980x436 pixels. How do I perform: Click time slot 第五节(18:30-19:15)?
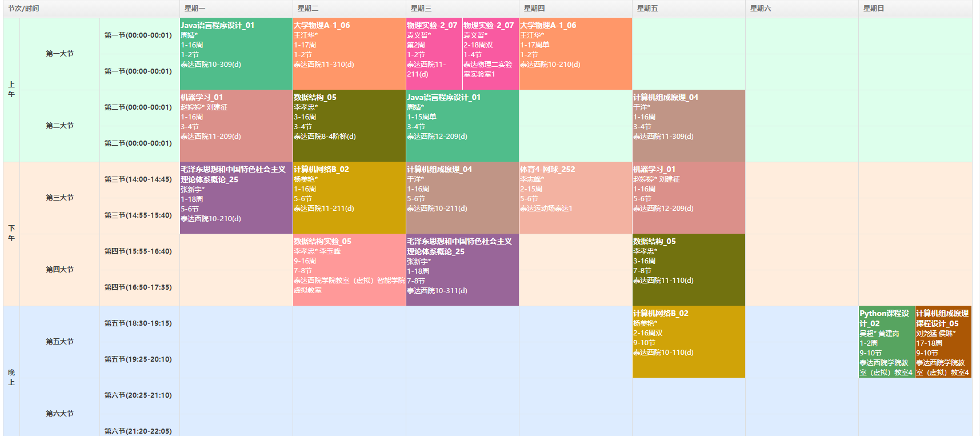click(x=138, y=323)
